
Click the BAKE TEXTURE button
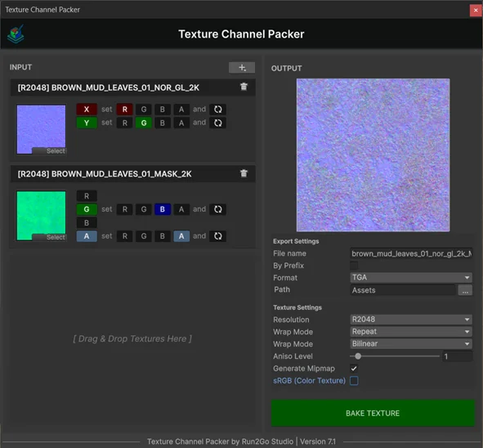[373, 413]
